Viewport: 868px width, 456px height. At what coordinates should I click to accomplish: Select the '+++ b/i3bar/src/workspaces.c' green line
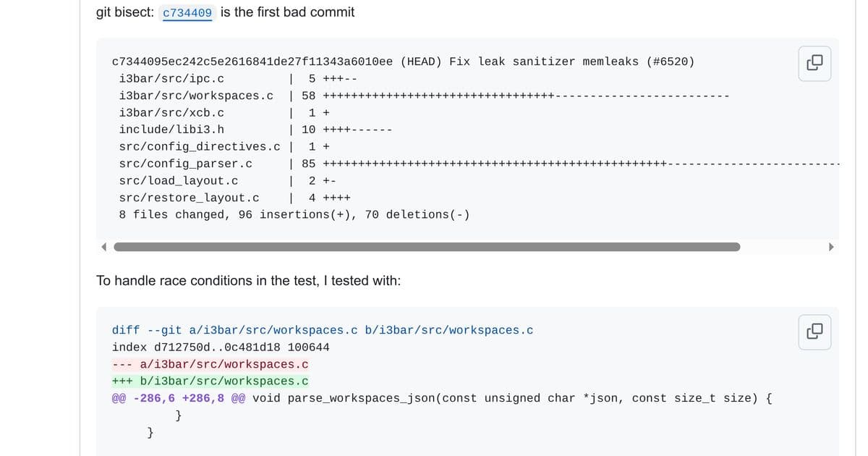210,380
